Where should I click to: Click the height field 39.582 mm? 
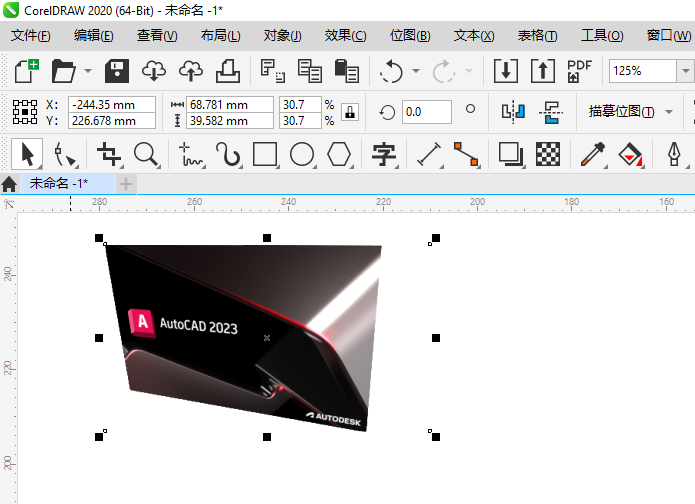230,121
